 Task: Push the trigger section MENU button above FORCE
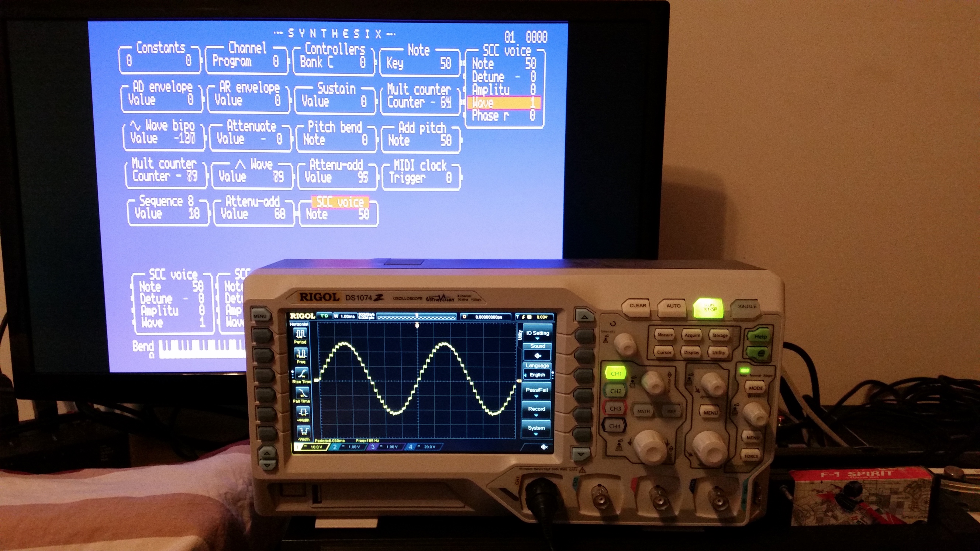coord(752,437)
